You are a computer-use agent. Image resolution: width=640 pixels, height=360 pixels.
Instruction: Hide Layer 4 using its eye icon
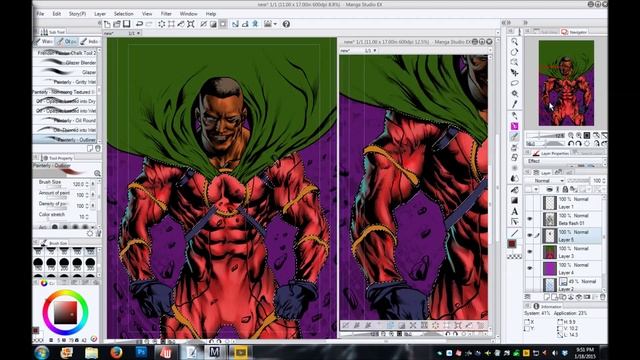click(x=530, y=268)
